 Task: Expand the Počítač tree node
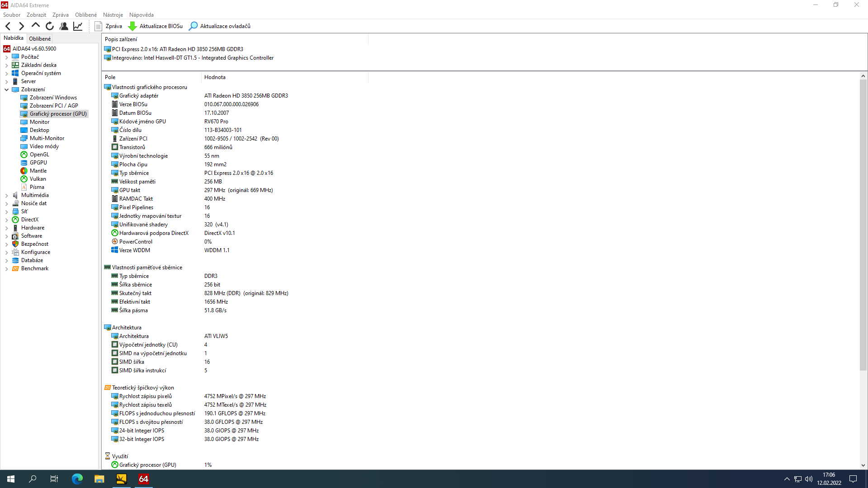pyautogui.click(x=7, y=57)
